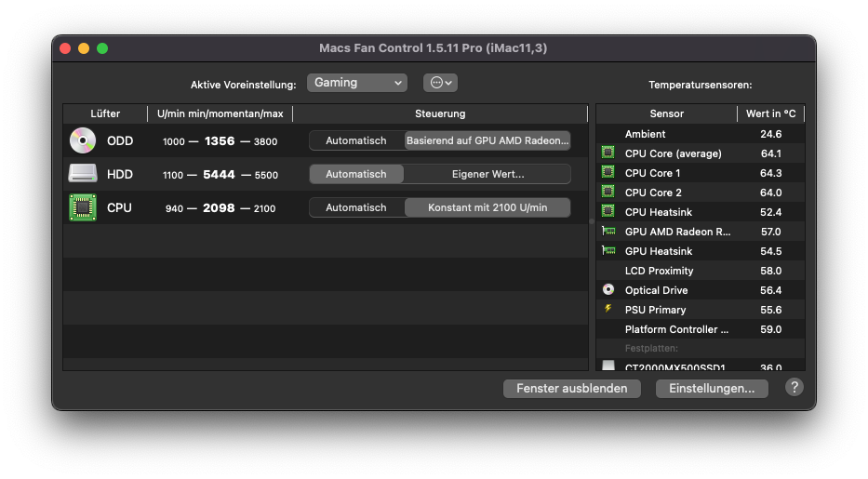Open the help question mark button
The height and width of the screenshot is (479, 868).
coord(794,387)
